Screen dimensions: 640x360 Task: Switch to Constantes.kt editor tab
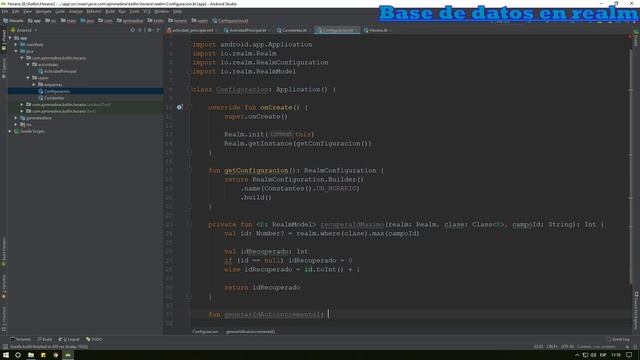[x=294, y=30]
